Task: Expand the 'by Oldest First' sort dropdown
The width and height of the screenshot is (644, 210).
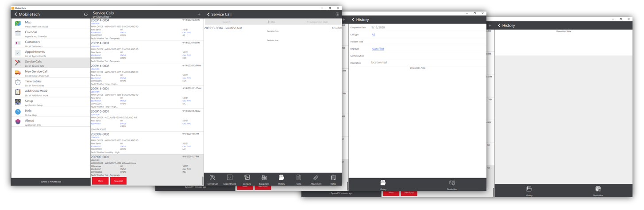Action: click(x=104, y=17)
